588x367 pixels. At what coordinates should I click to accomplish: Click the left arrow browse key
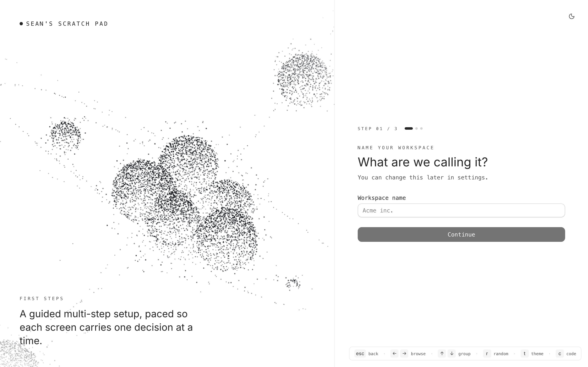tap(394, 353)
